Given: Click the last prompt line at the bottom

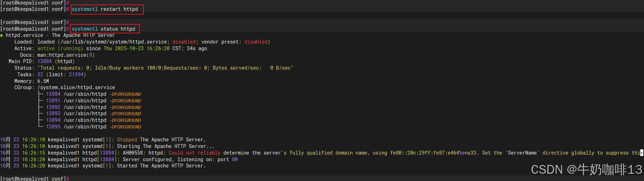Looking at the screenshot, I should pyautogui.click(x=35, y=179).
